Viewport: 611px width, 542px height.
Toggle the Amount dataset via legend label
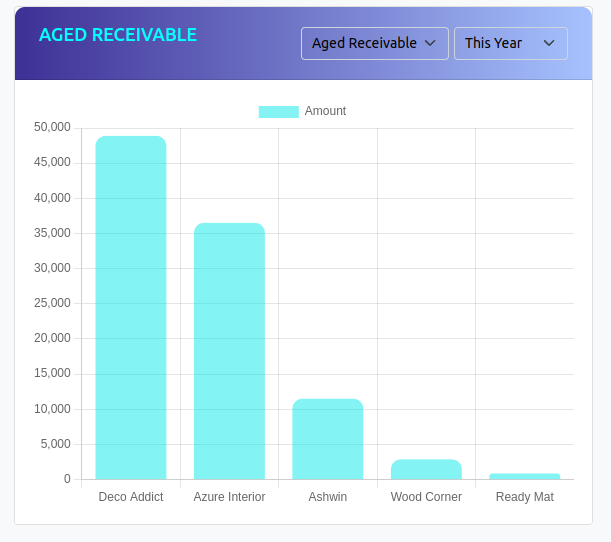(x=325, y=111)
